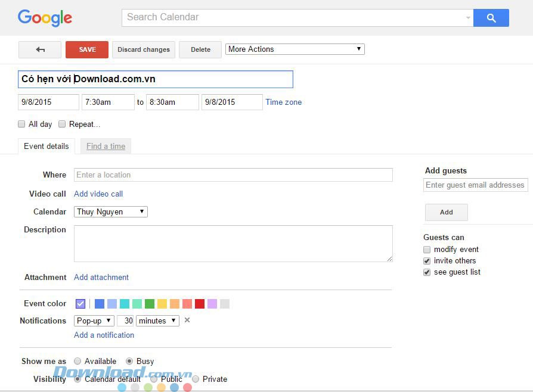Enable the All day checkbox

(x=21, y=124)
